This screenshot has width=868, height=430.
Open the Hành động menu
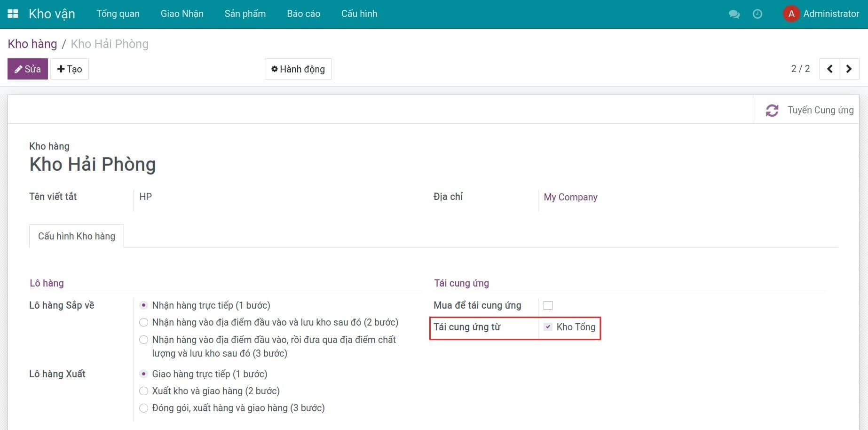(x=298, y=69)
